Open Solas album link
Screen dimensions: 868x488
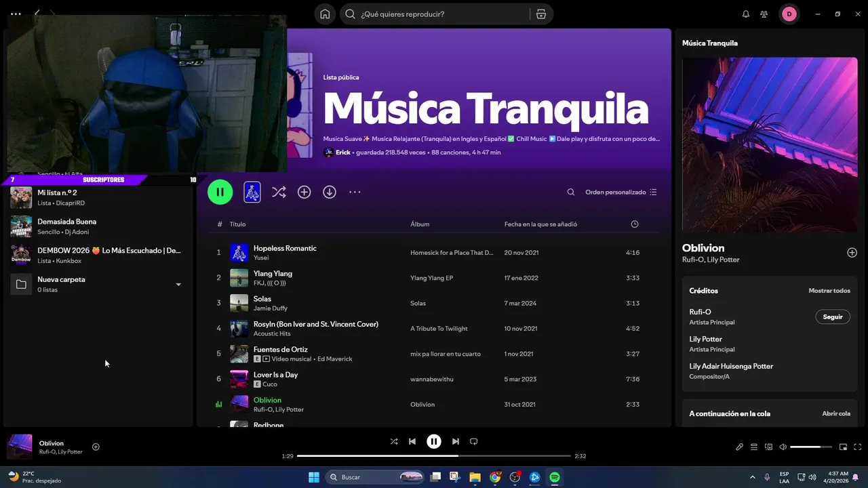[x=418, y=303]
